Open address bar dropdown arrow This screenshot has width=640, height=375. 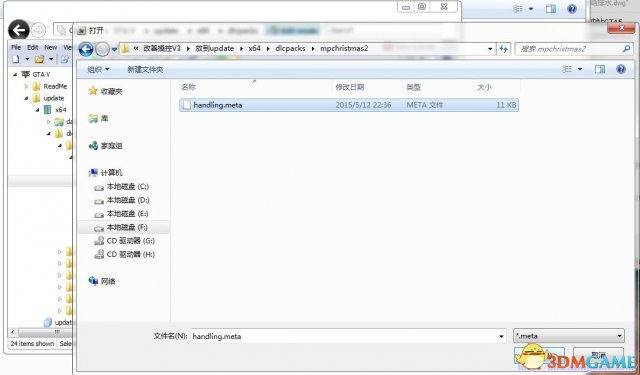[490, 49]
